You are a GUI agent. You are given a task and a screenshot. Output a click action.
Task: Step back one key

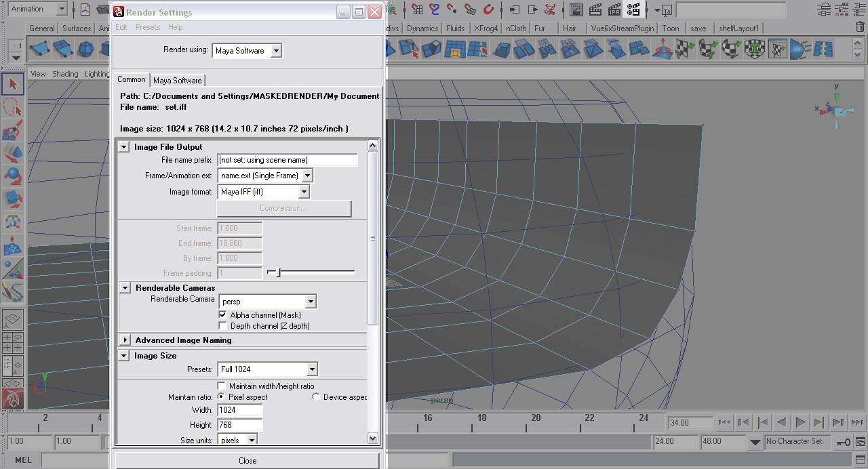pos(762,422)
